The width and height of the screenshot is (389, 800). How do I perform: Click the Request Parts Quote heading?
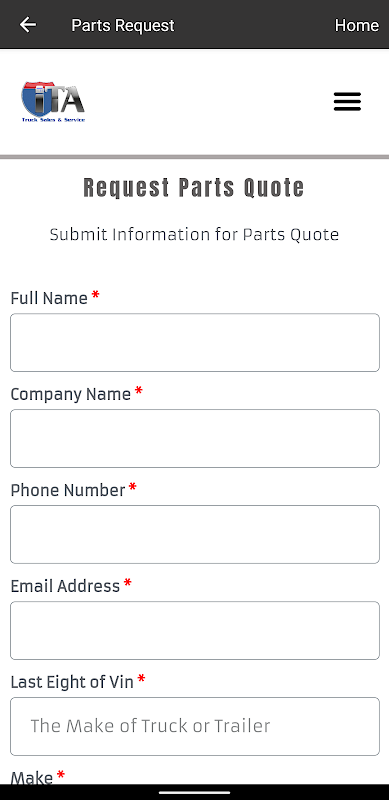[194, 188]
